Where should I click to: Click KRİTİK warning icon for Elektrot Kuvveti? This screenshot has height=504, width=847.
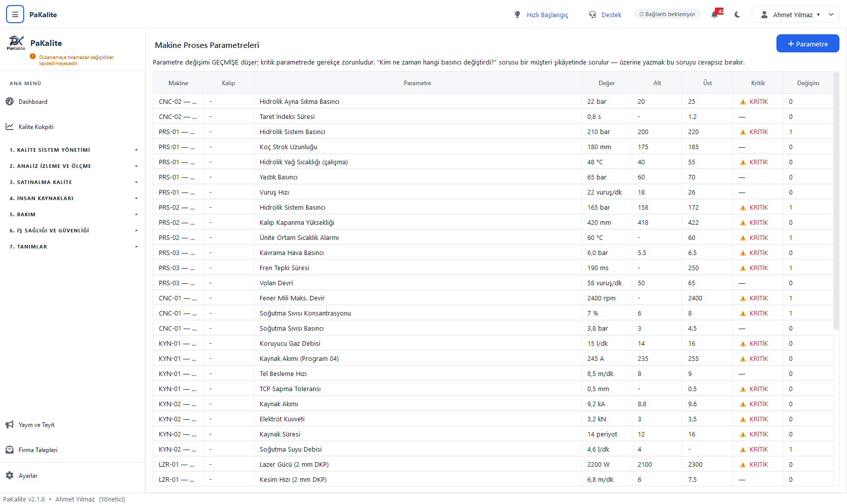[x=743, y=419]
